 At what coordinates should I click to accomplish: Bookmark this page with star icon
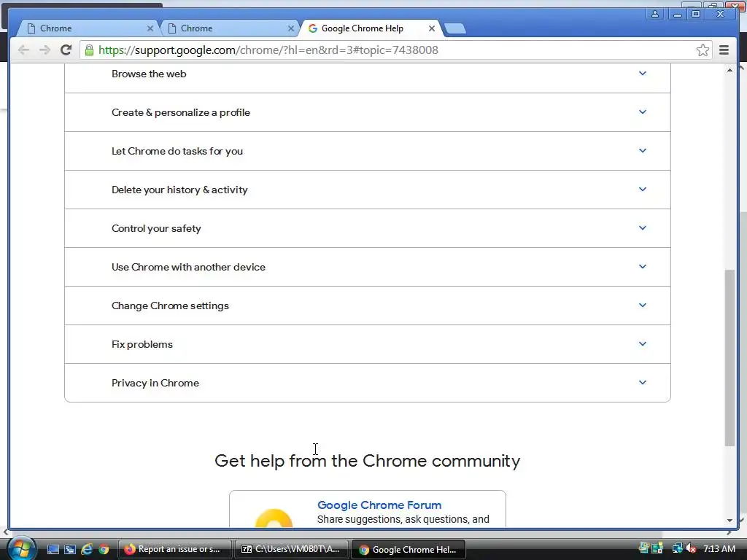coord(703,50)
